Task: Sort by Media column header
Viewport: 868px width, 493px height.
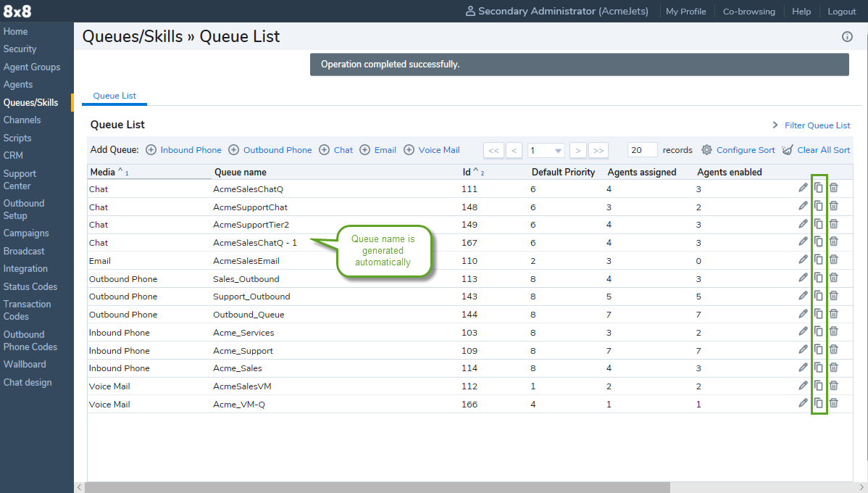Action: pos(102,173)
